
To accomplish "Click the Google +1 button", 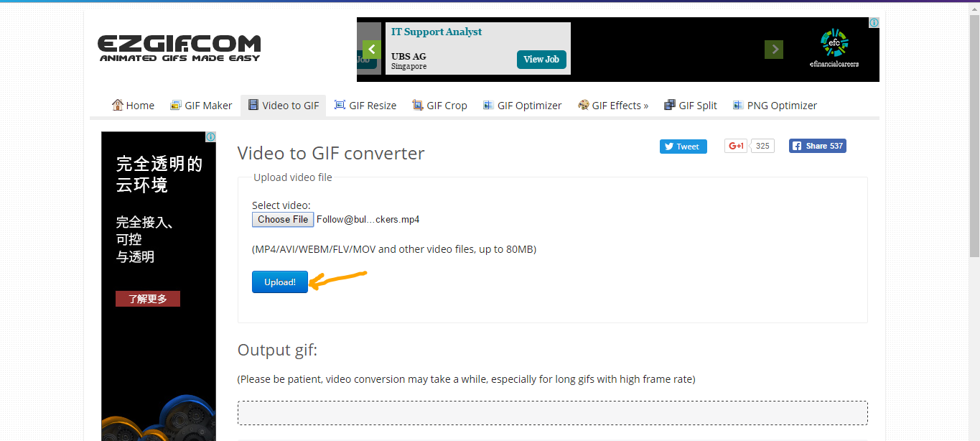I will pos(737,146).
